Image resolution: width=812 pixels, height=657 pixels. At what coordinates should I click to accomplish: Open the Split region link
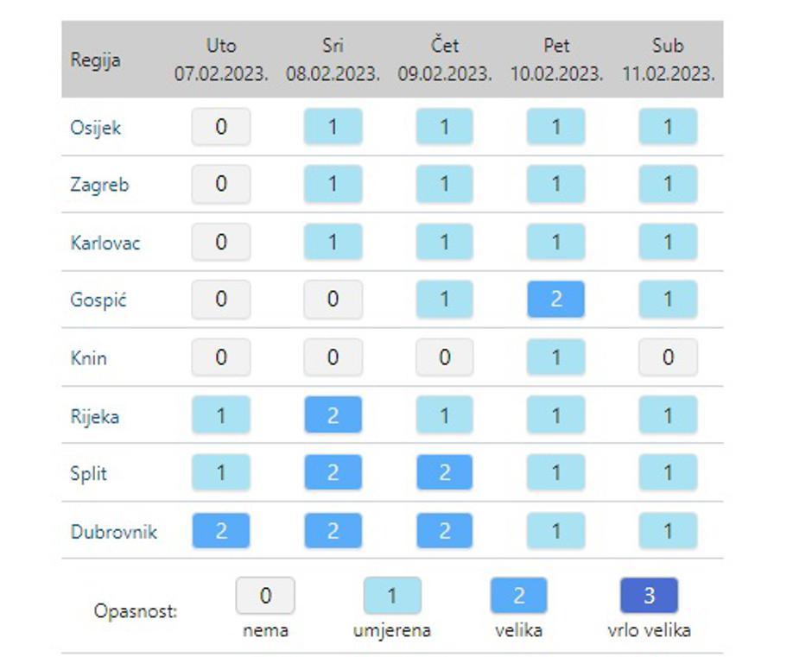(x=89, y=473)
